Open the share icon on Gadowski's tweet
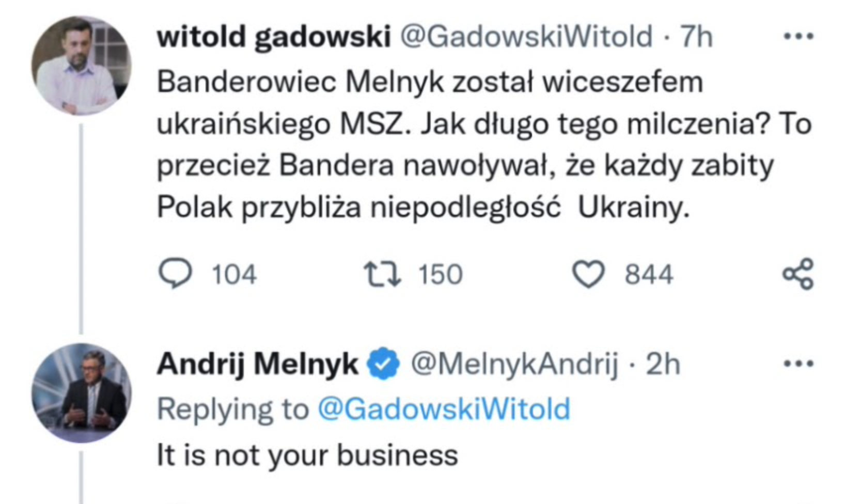 click(x=798, y=274)
